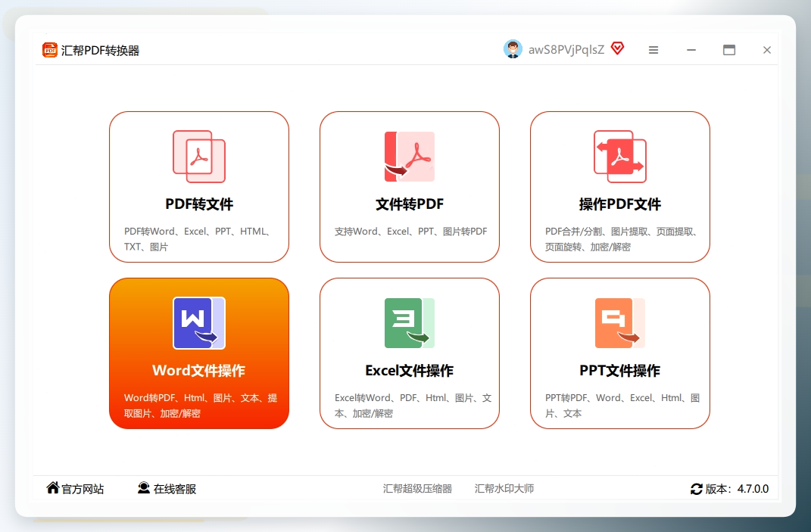Click description starting 'Excel转Word、PDF、Html'
This screenshot has width=811, height=532.
tap(413, 406)
